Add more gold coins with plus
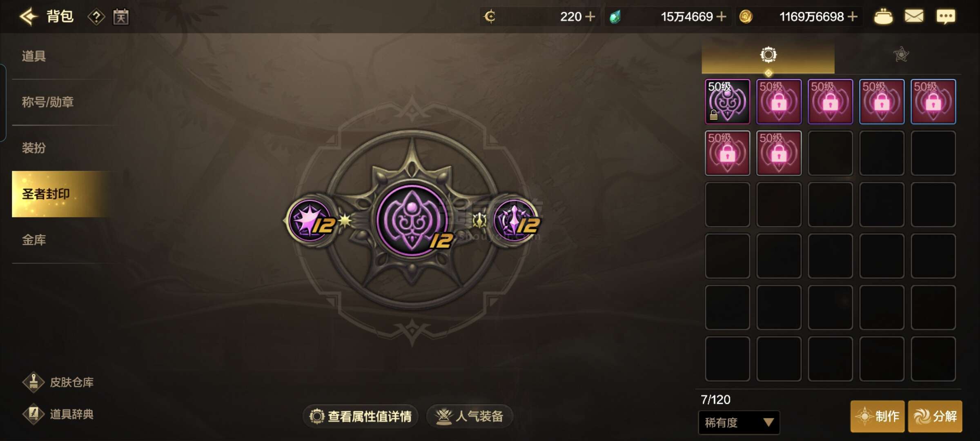 [x=852, y=17]
